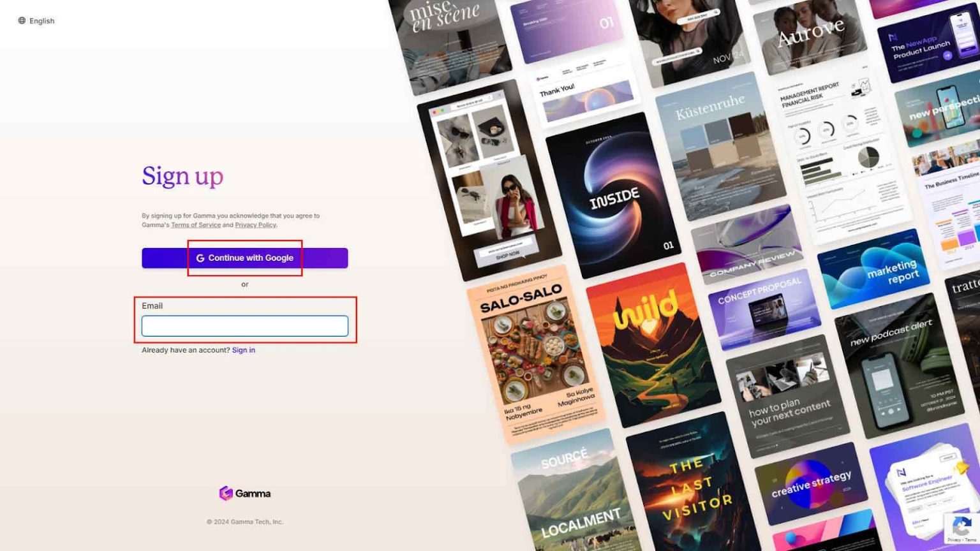This screenshot has height=551, width=980.
Task: Follow the Sign in link
Action: click(243, 350)
